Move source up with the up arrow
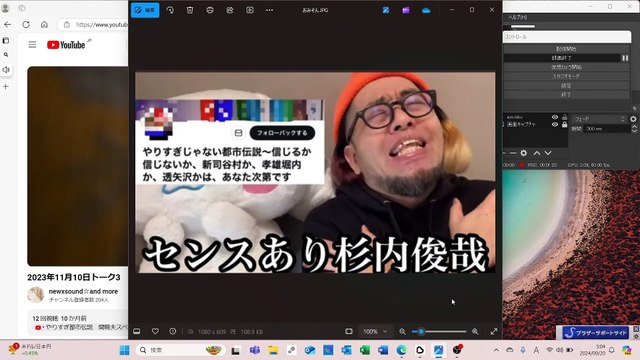The image size is (640, 360). point(537,153)
